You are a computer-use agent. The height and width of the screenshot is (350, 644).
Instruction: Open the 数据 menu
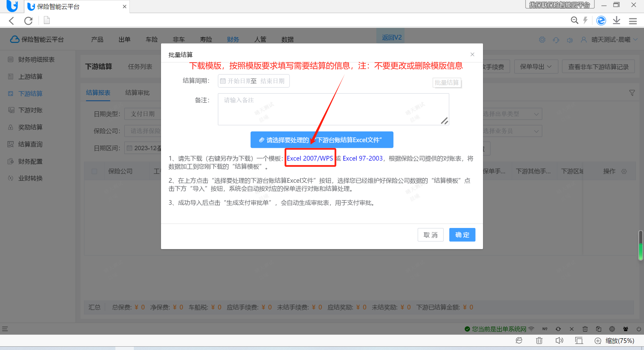click(287, 40)
